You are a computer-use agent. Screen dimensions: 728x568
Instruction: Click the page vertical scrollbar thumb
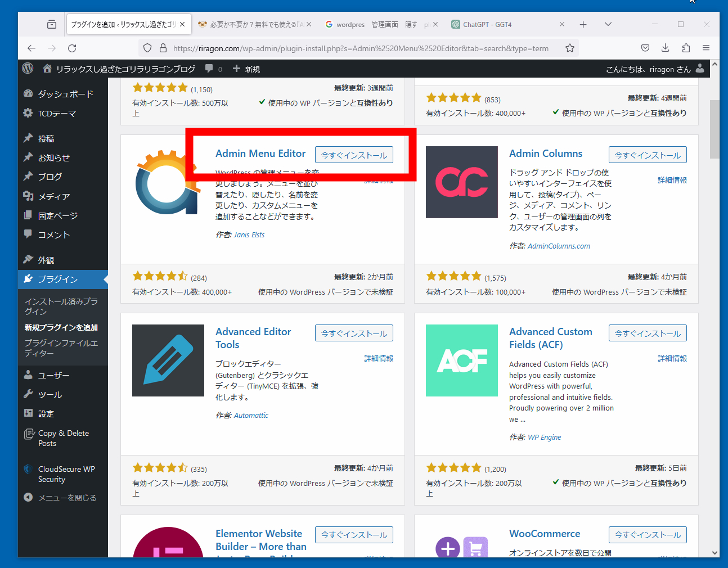pyautogui.click(x=714, y=129)
